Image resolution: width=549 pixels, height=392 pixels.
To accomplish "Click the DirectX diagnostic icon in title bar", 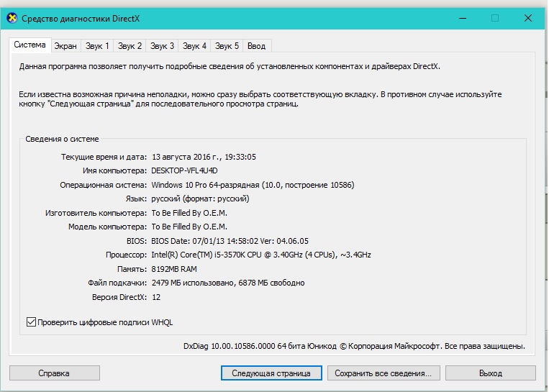I will (12, 18).
